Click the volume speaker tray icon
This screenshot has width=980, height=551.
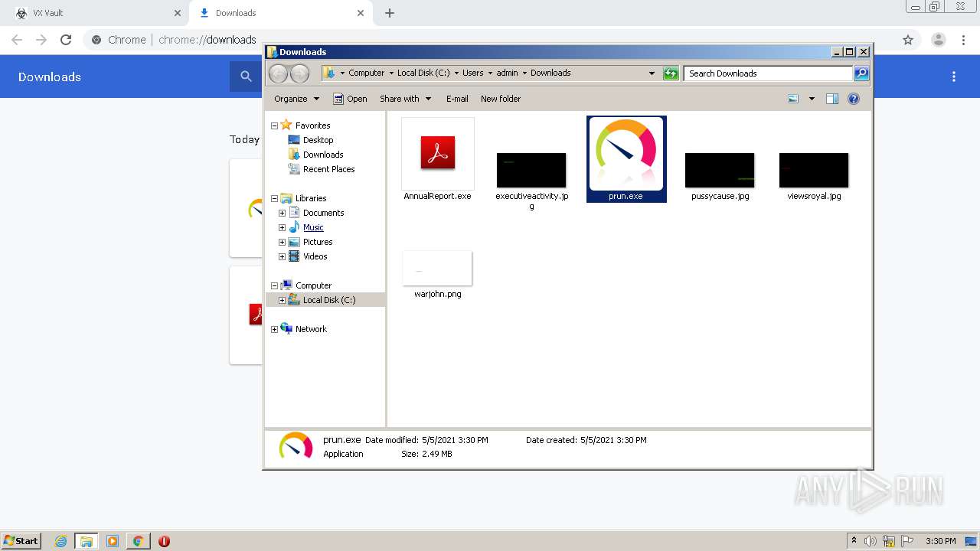coord(871,541)
